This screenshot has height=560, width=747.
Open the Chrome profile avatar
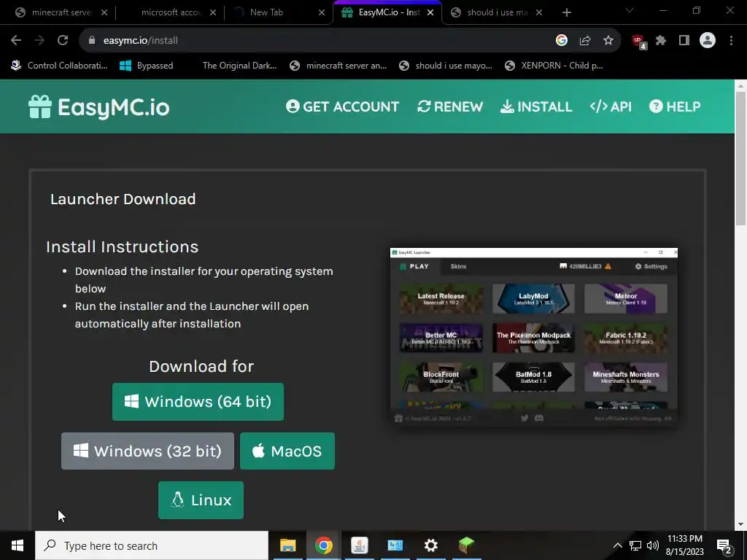708,41
